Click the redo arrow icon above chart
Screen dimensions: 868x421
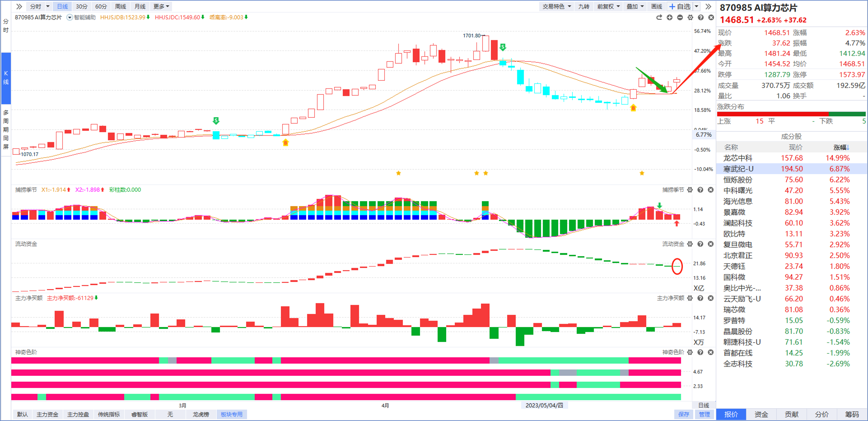(x=659, y=18)
